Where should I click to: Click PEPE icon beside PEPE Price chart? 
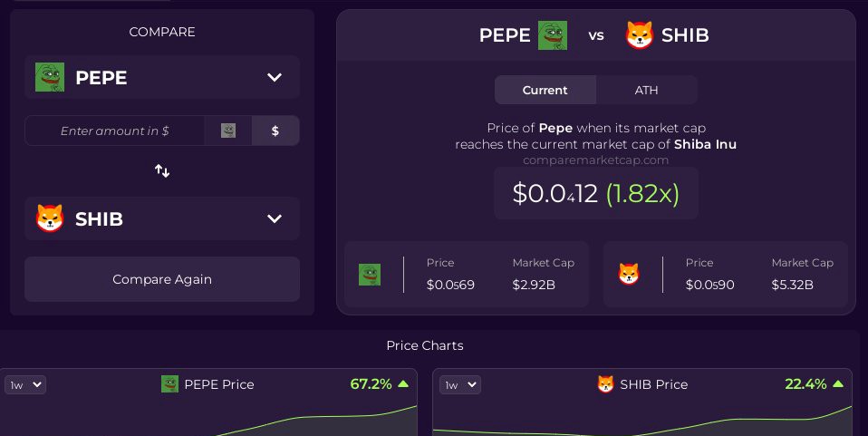[169, 384]
